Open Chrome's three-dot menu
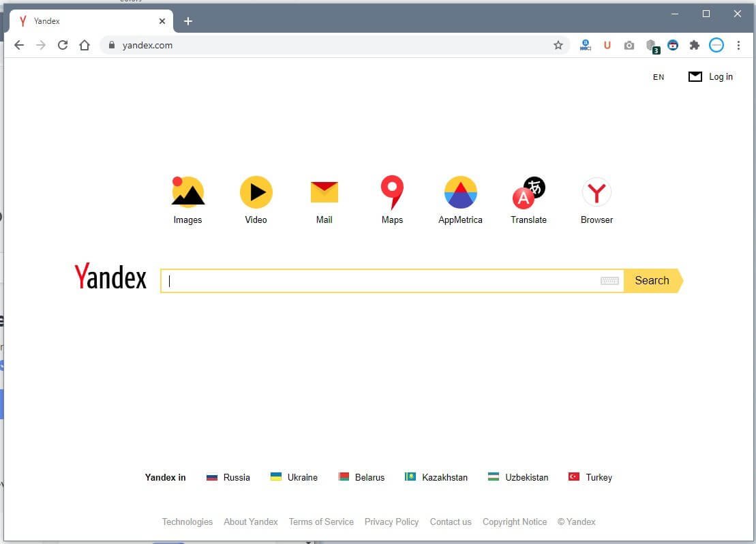Viewport: 756px width, 544px height. [x=738, y=45]
